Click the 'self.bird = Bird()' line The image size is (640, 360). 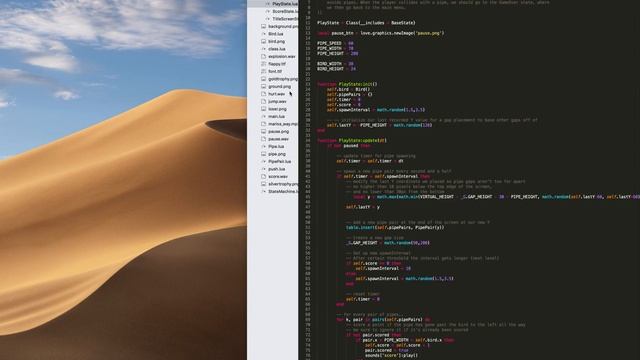click(348, 89)
